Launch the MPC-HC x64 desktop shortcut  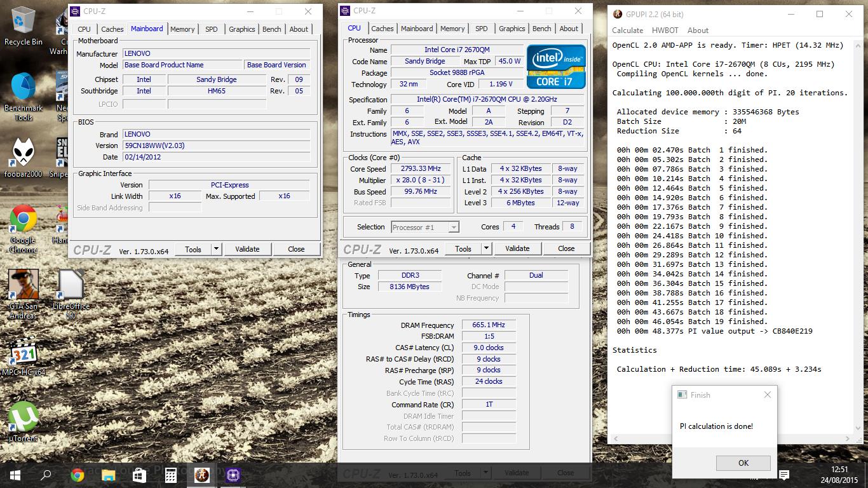tap(24, 357)
